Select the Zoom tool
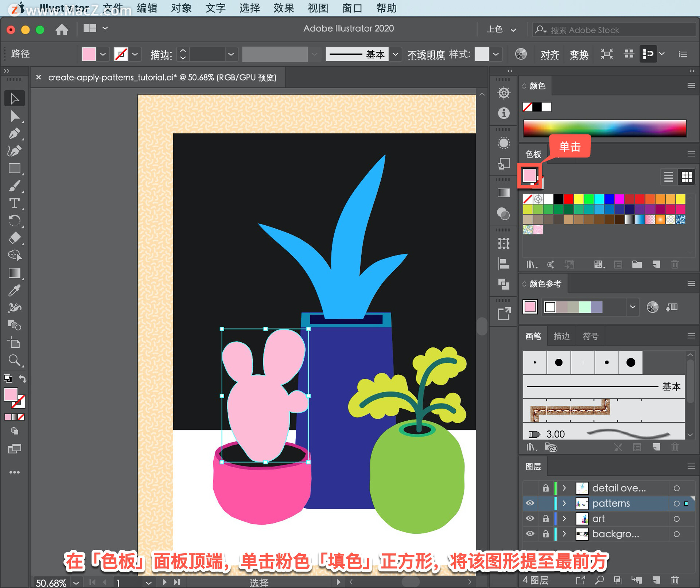 [14, 360]
